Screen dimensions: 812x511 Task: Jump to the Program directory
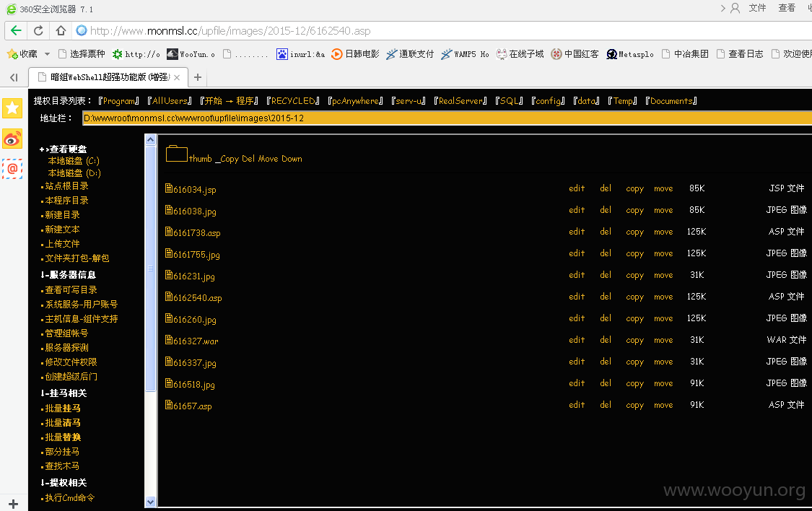point(118,101)
